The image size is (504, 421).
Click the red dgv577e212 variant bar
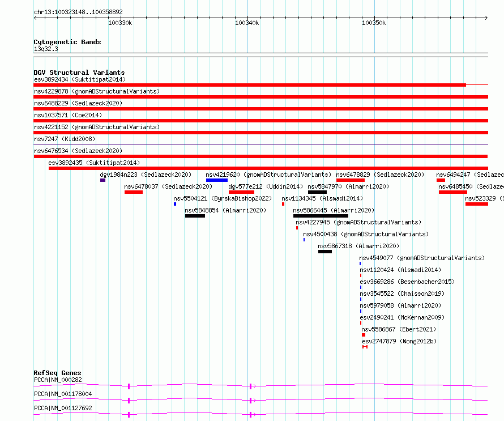pyautogui.click(x=241, y=192)
